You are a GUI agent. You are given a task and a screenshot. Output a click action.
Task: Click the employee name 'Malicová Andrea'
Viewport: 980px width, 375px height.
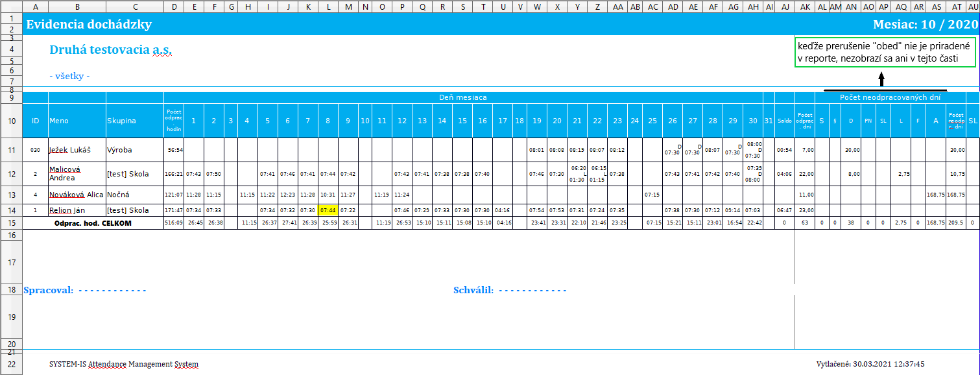(x=65, y=173)
